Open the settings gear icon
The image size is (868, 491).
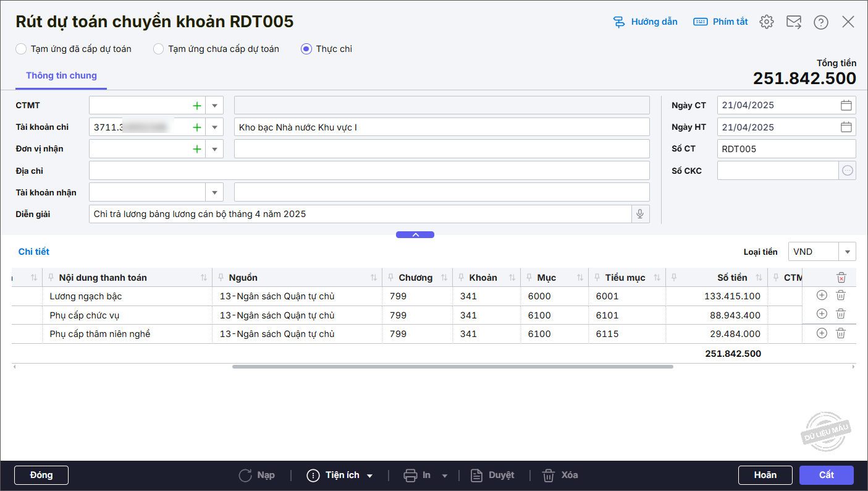pos(767,22)
